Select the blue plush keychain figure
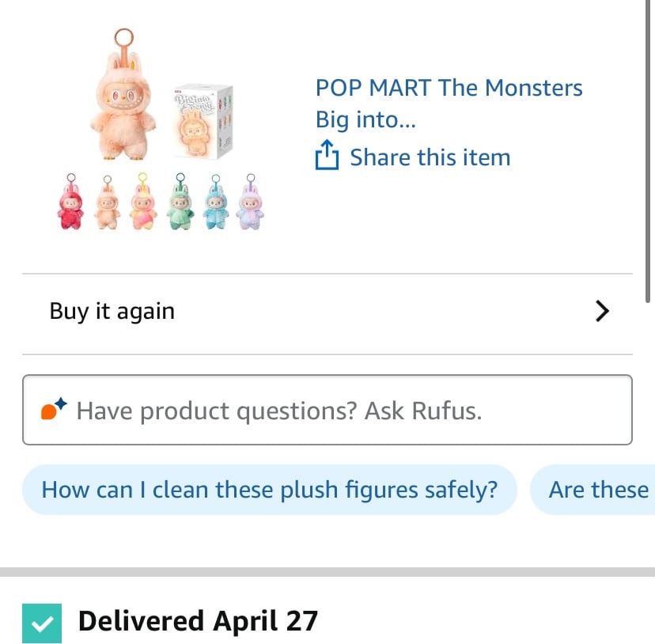655x644 pixels. click(215, 202)
